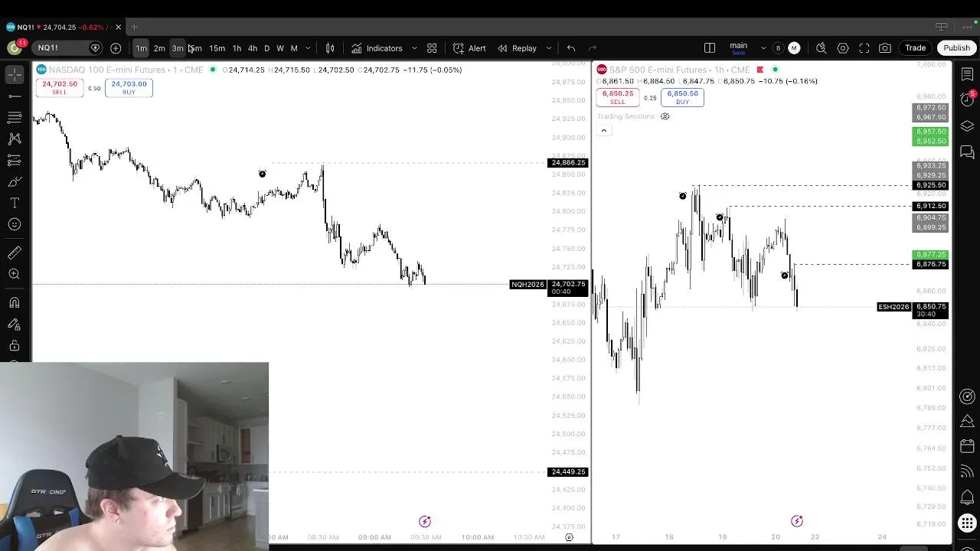This screenshot has width=980, height=551.
Task: Click the lightning event marker on S&P chart
Action: pyautogui.click(x=797, y=521)
